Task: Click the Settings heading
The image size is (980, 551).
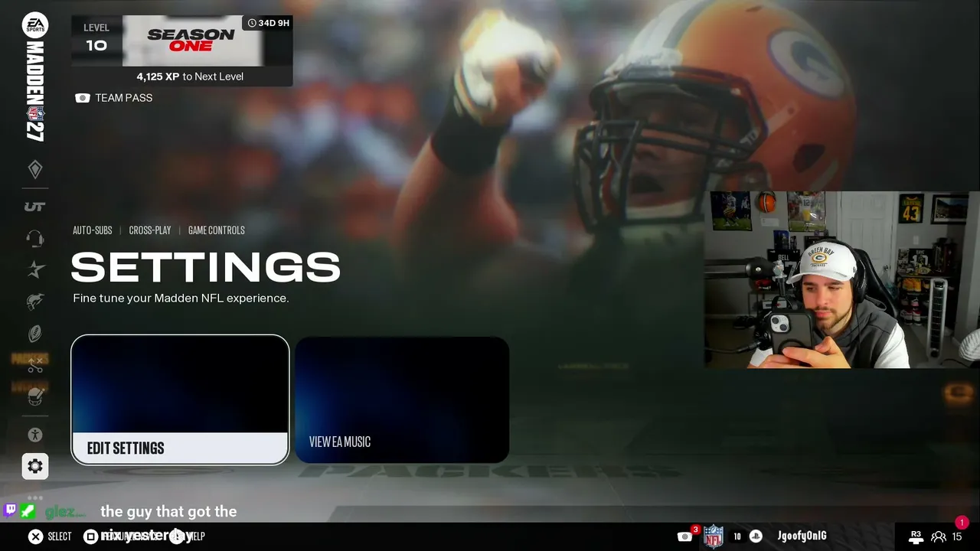Action: [205, 268]
